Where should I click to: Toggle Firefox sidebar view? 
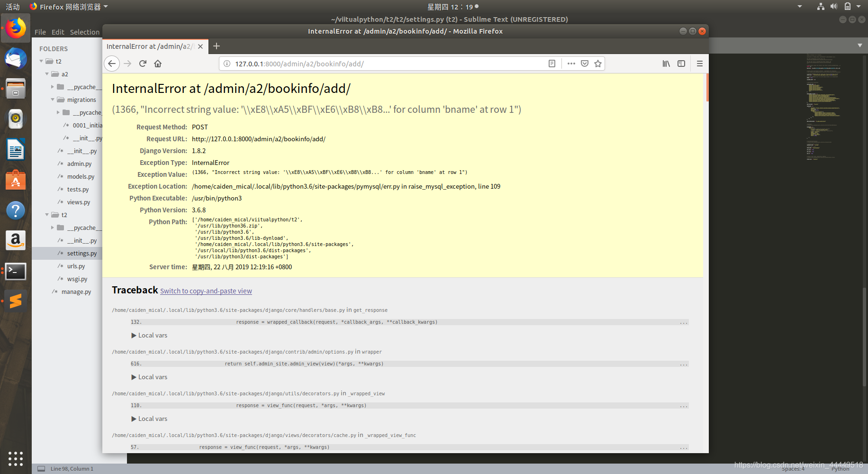(681, 64)
